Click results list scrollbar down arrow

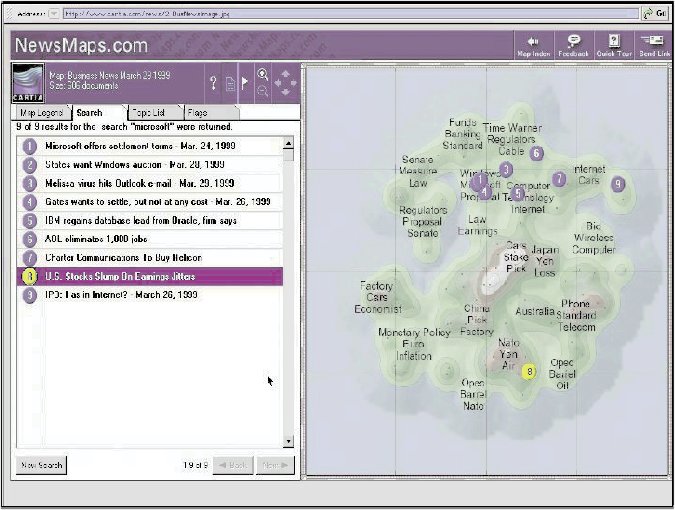pos(288,442)
